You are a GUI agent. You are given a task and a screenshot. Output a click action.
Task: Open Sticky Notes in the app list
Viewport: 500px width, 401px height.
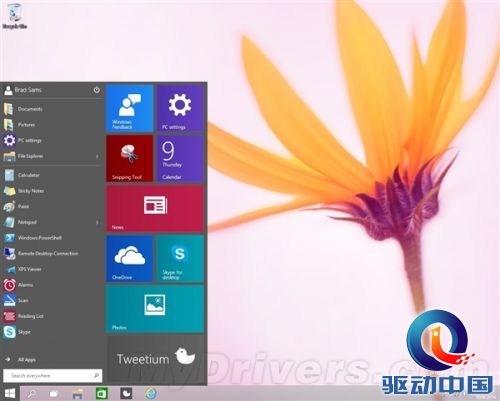coord(52,191)
